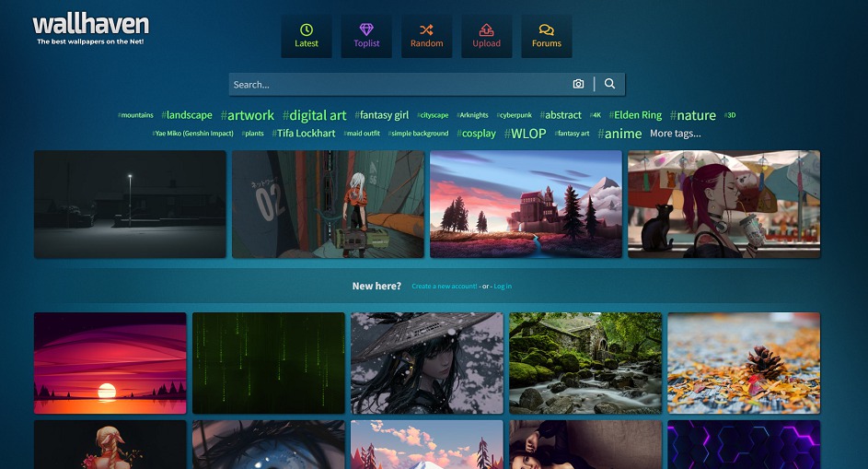Open the blue eye close-up wallpaper
The image size is (868, 469).
[x=269, y=445]
